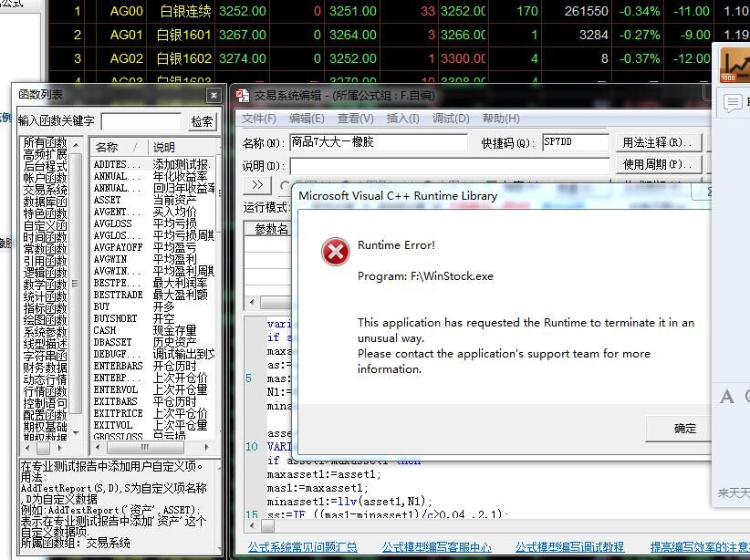750x560 pixels.
Task: Open the 公式系统常见问题汇总 link
Action: (302, 547)
